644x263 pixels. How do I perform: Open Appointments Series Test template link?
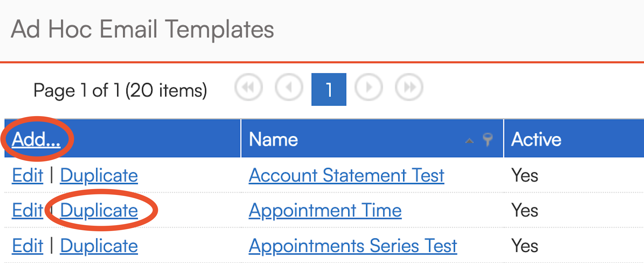[x=353, y=246]
